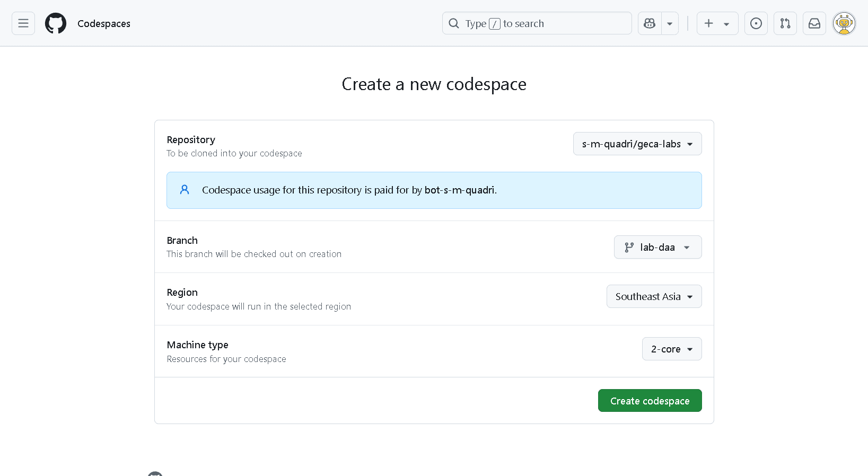
Task: Click 'Your codespace will run in' text
Action: coord(259,306)
